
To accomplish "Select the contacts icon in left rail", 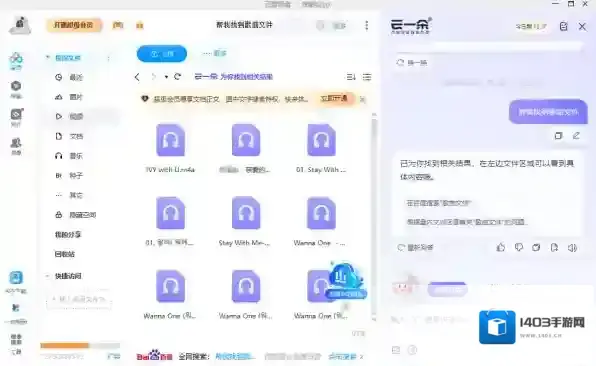I will (16, 146).
